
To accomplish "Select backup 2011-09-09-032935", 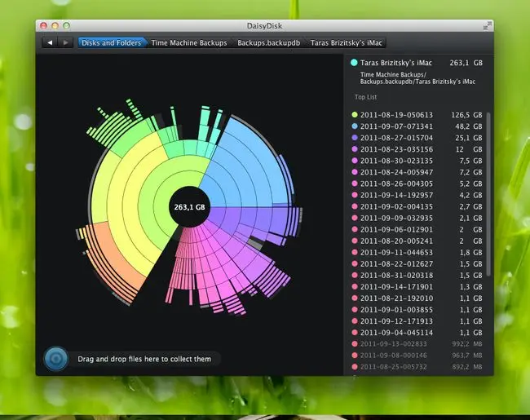I will [x=417, y=218].
